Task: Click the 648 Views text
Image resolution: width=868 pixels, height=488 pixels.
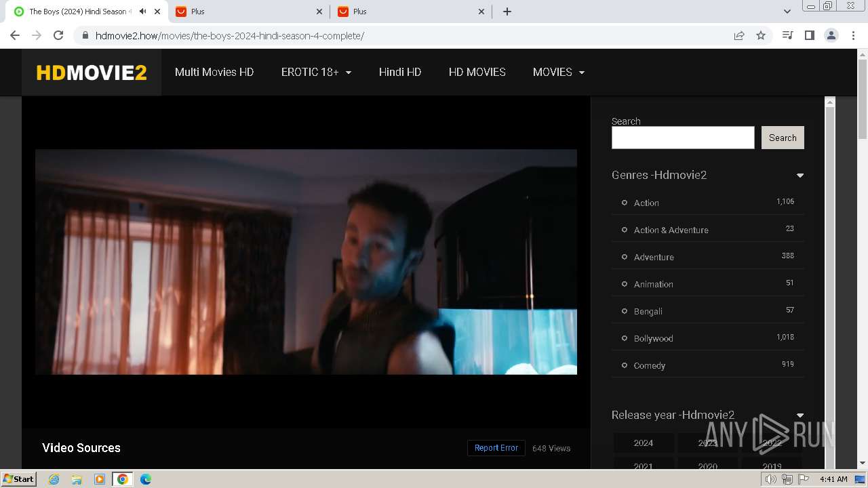Action: pos(551,448)
